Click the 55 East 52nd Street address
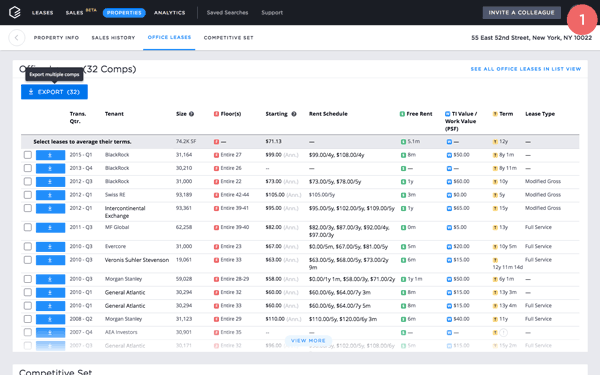Image resolution: width=600 pixels, height=375 pixels. (x=532, y=38)
